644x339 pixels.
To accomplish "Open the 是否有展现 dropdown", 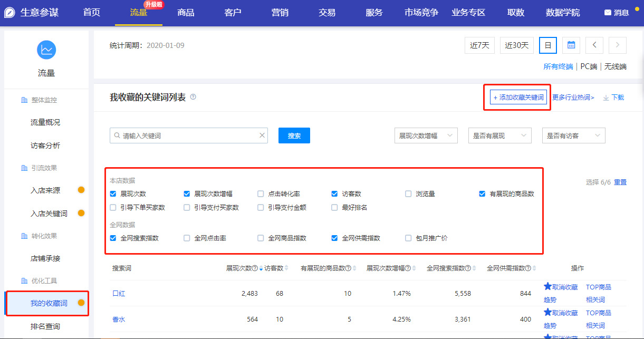I will coord(499,135).
